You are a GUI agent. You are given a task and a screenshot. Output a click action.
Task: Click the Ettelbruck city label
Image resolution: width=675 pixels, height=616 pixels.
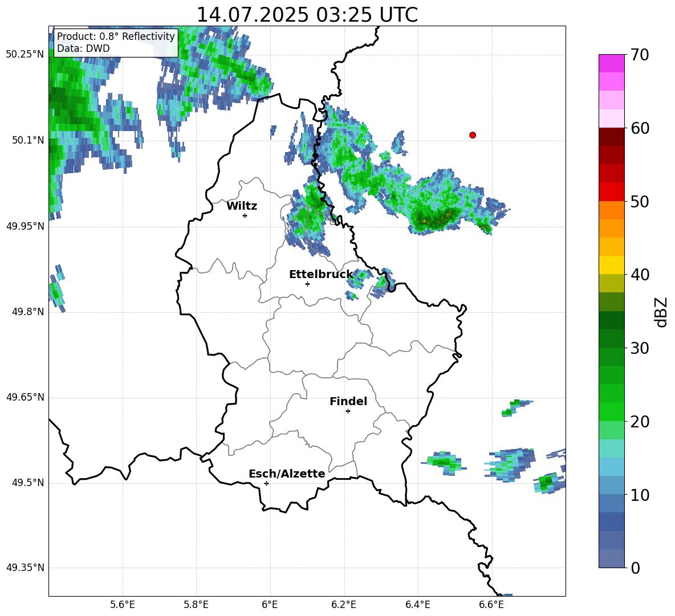coord(321,275)
